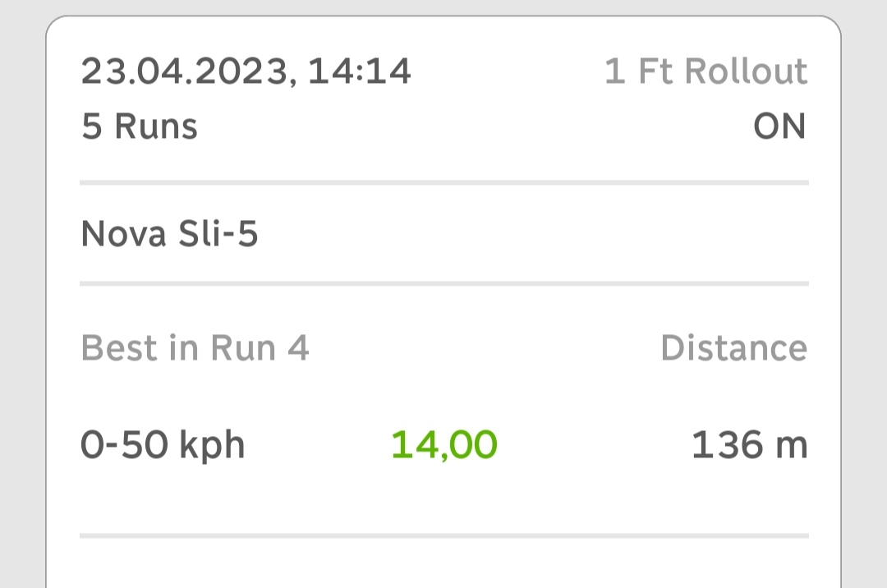Click the divider below the 0-50 kph row
Screen dimensions: 887x588
pyautogui.click(x=443, y=536)
